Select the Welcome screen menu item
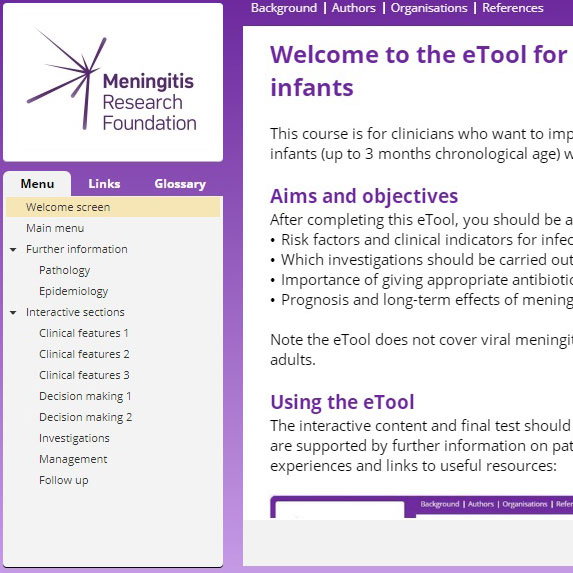The width and height of the screenshot is (573, 573). (x=113, y=207)
